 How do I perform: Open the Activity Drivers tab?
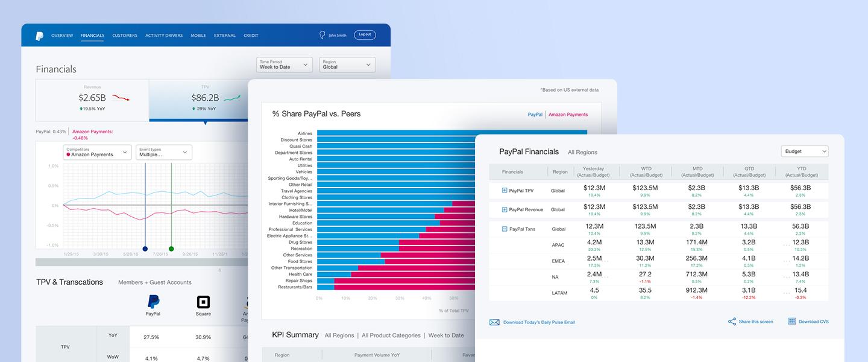point(164,36)
